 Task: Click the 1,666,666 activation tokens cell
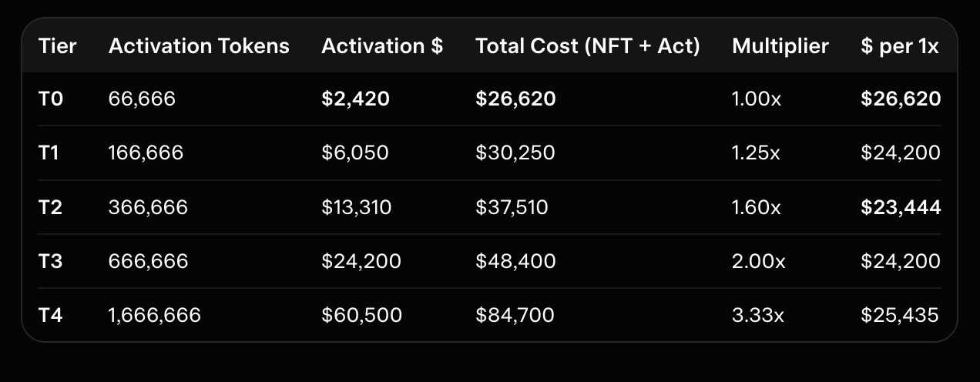pos(155,314)
